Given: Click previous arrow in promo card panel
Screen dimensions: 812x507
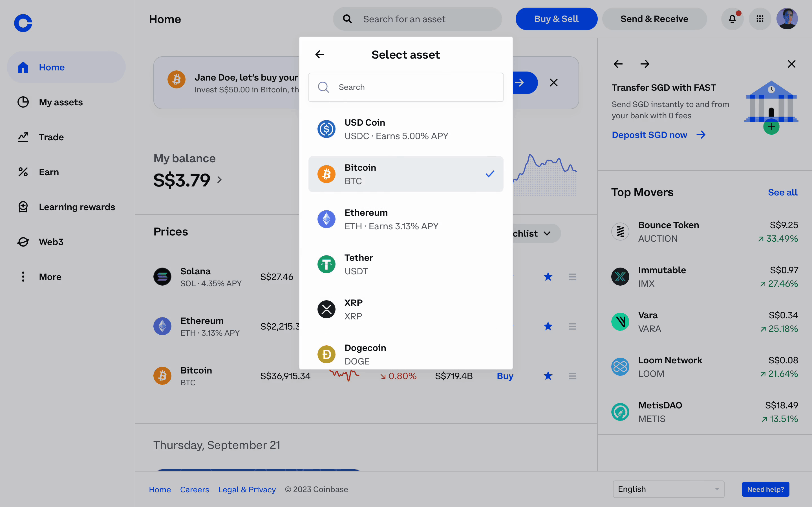Looking at the screenshot, I should [x=618, y=64].
